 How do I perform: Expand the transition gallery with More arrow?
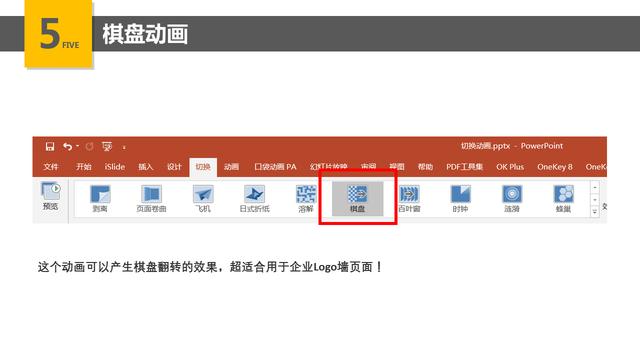[x=595, y=211]
